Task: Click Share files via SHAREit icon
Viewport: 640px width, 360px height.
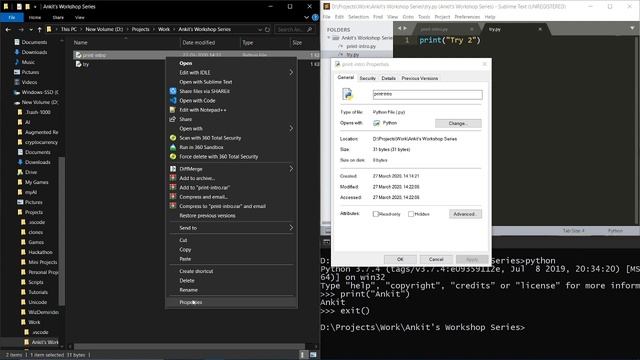Action: pos(173,91)
